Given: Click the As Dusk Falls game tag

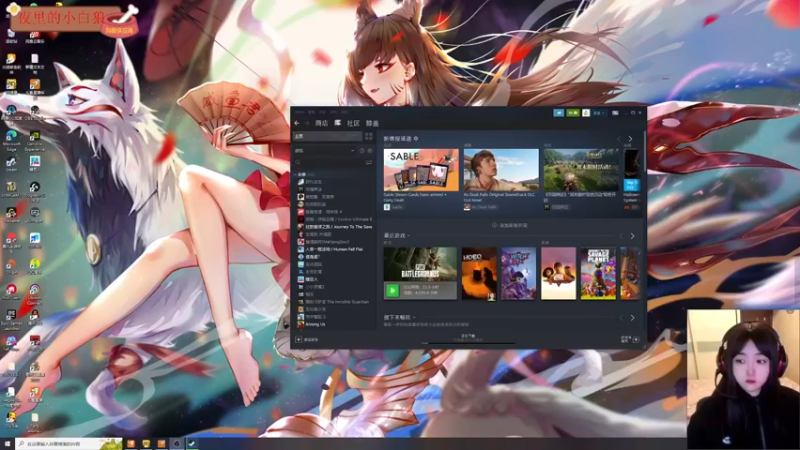Looking at the screenshot, I should tap(481, 207).
